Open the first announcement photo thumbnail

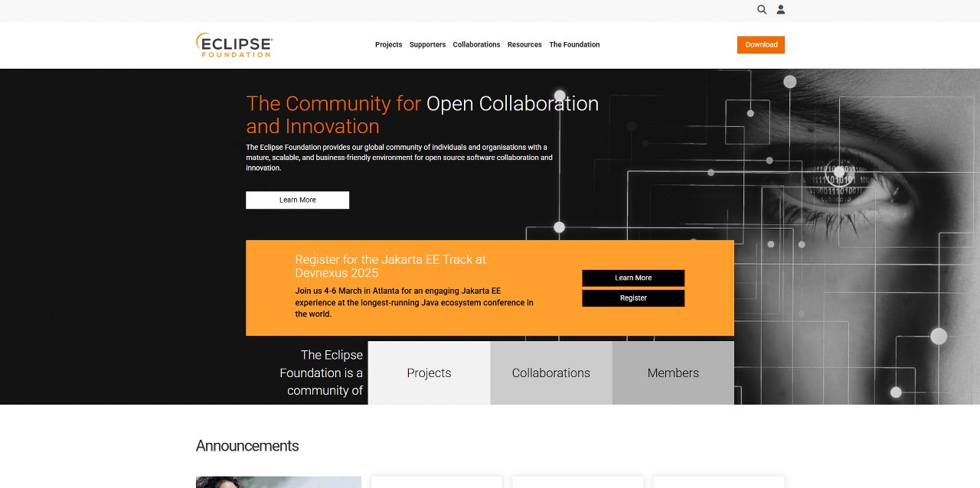pos(279,482)
